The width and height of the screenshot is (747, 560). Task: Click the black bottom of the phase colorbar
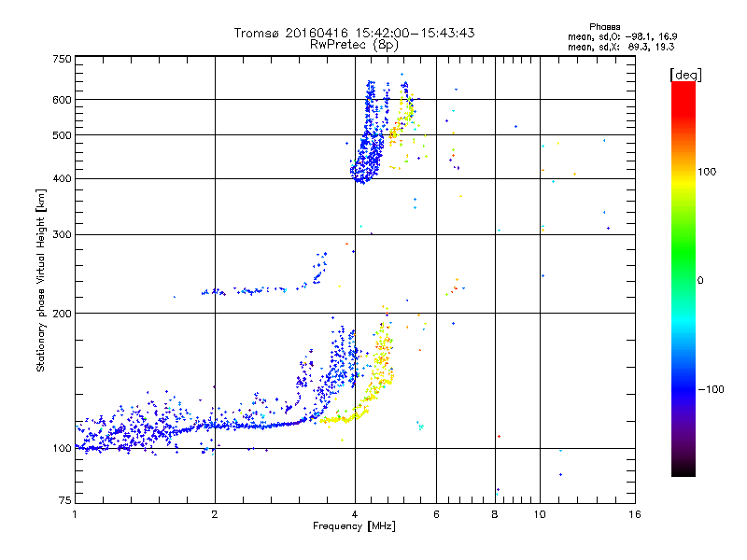pyautogui.click(x=684, y=469)
